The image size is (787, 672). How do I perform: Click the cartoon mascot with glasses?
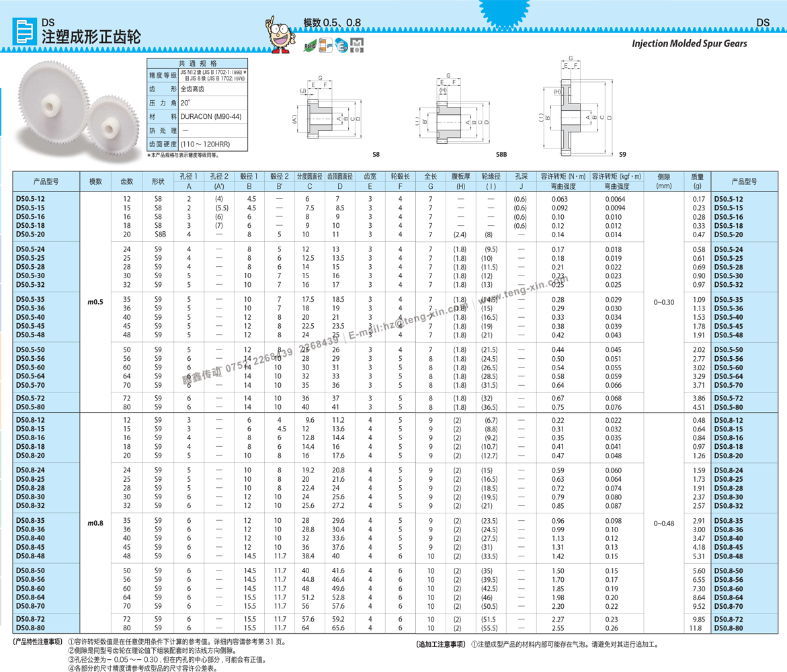pos(281,35)
